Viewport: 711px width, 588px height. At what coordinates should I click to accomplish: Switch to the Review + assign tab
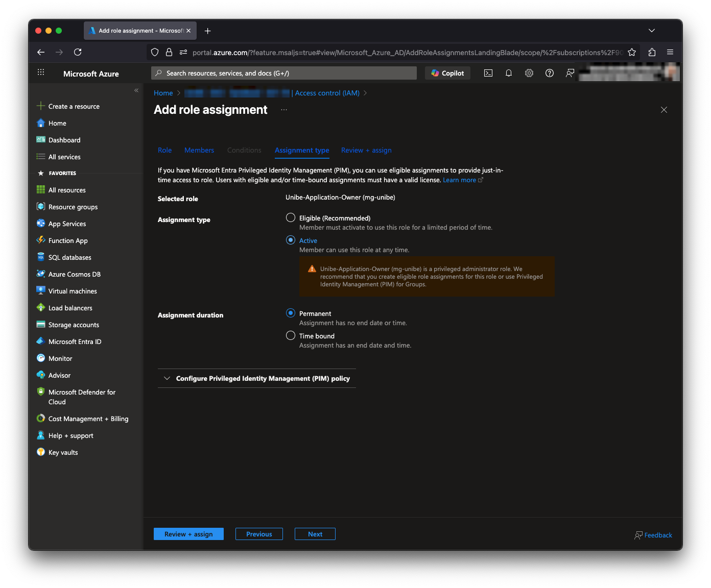366,150
